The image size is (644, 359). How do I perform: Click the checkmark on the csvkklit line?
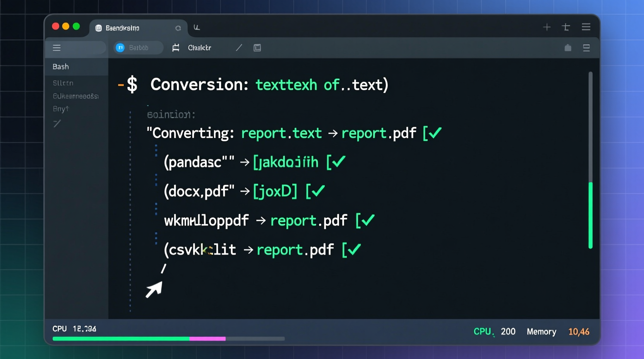pos(355,249)
